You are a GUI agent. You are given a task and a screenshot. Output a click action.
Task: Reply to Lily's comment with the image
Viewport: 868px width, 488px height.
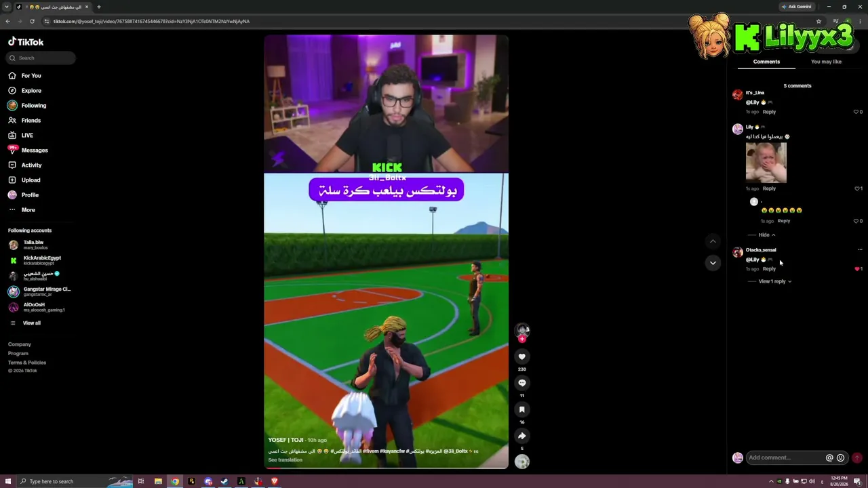[x=769, y=188]
